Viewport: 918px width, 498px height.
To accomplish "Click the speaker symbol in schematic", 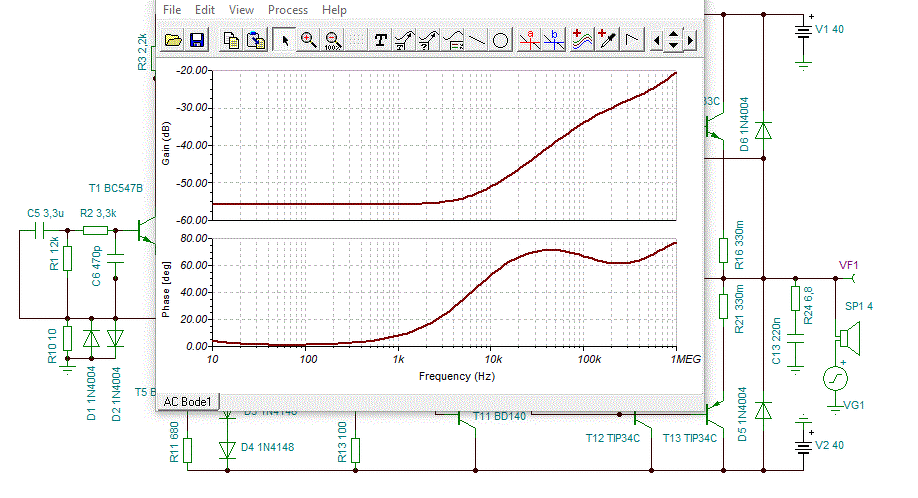I will pos(848,338).
